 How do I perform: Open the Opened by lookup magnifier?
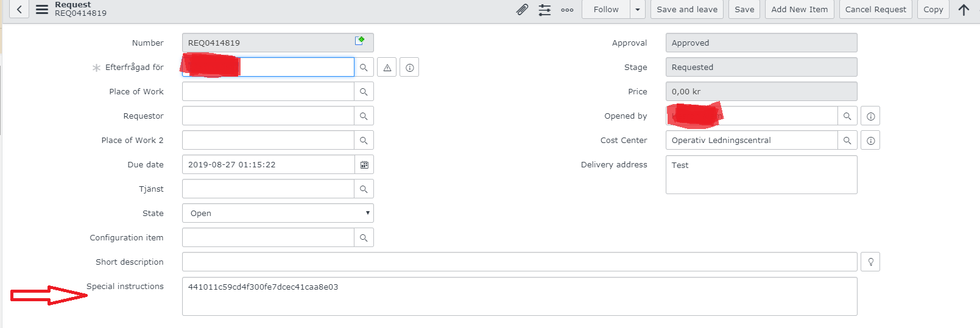click(847, 116)
